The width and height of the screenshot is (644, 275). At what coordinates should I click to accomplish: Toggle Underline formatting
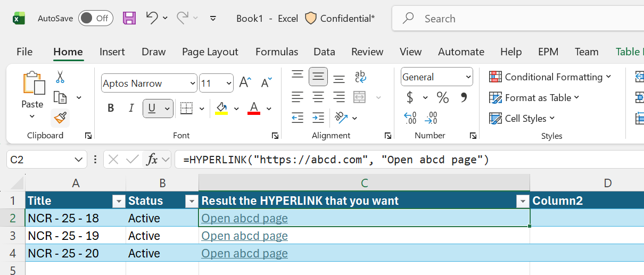(152, 109)
